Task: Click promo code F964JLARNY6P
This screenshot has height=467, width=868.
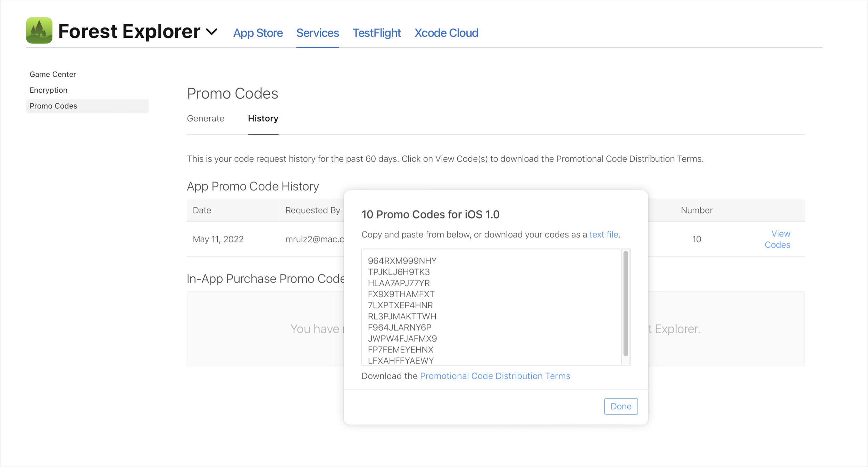Action: click(x=400, y=327)
